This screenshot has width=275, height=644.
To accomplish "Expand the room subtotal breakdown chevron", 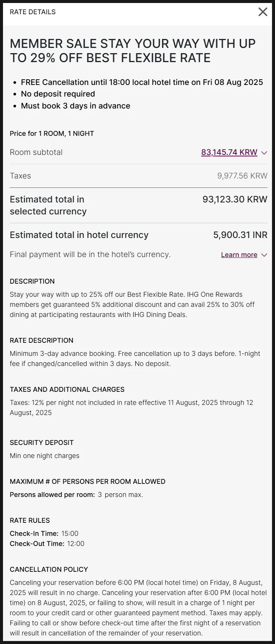I will 264,153.
